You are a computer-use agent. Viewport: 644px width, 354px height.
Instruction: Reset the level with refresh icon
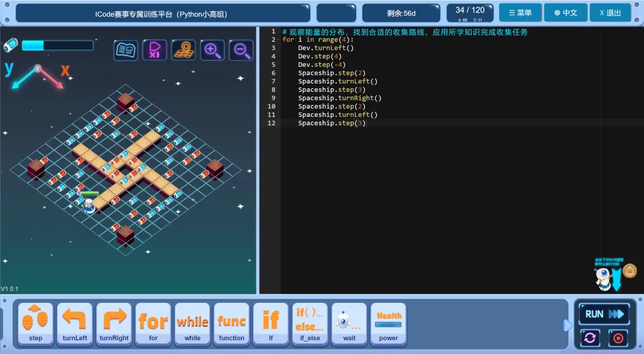click(590, 338)
